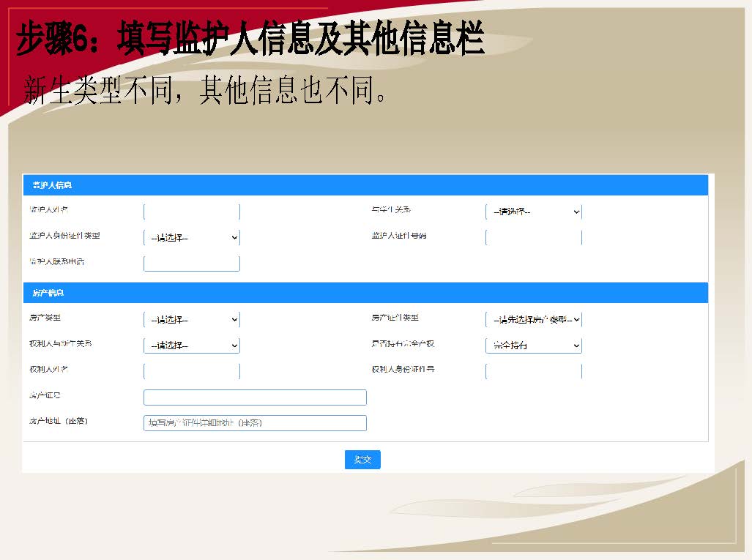Focus the 权利人身份证件号 input box
The height and width of the screenshot is (560, 752).
[533, 371]
